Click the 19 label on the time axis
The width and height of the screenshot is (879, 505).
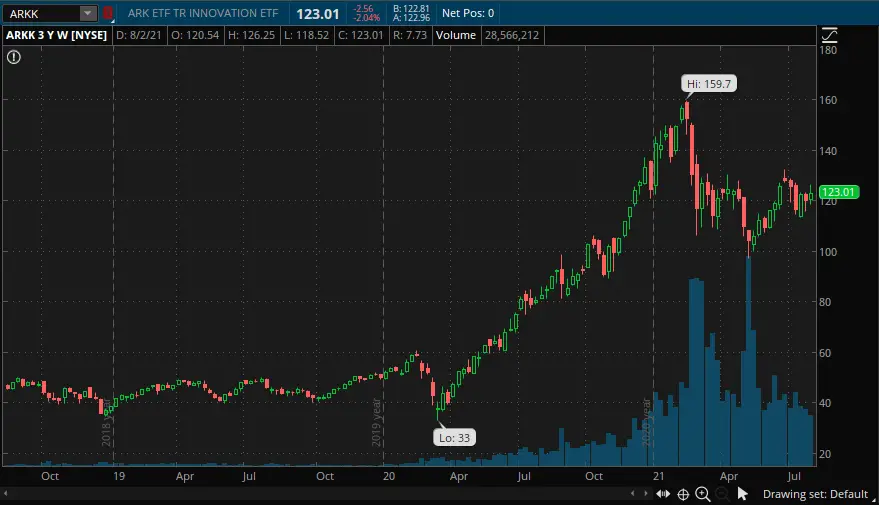(x=119, y=476)
